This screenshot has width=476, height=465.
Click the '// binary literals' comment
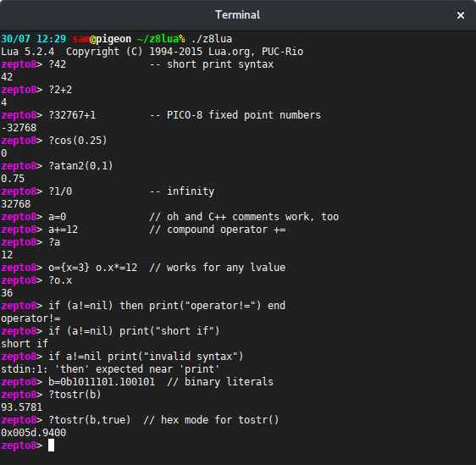pyautogui.click(x=220, y=382)
